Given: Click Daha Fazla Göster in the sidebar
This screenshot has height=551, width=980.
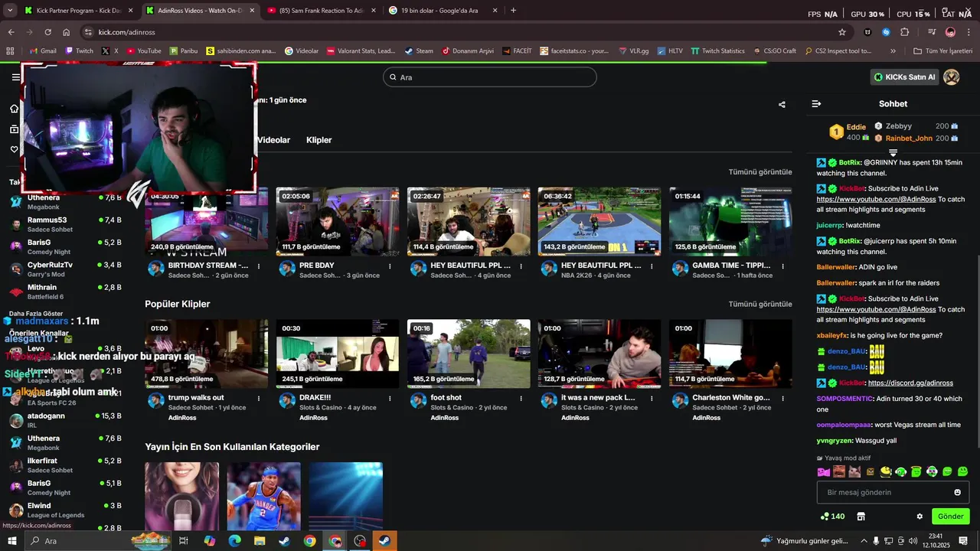Looking at the screenshot, I should pyautogui.click(x=36, y=314).
